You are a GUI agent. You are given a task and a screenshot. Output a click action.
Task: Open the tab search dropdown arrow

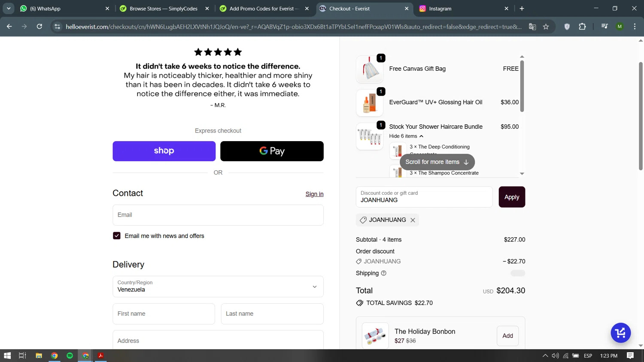point(9,9)
